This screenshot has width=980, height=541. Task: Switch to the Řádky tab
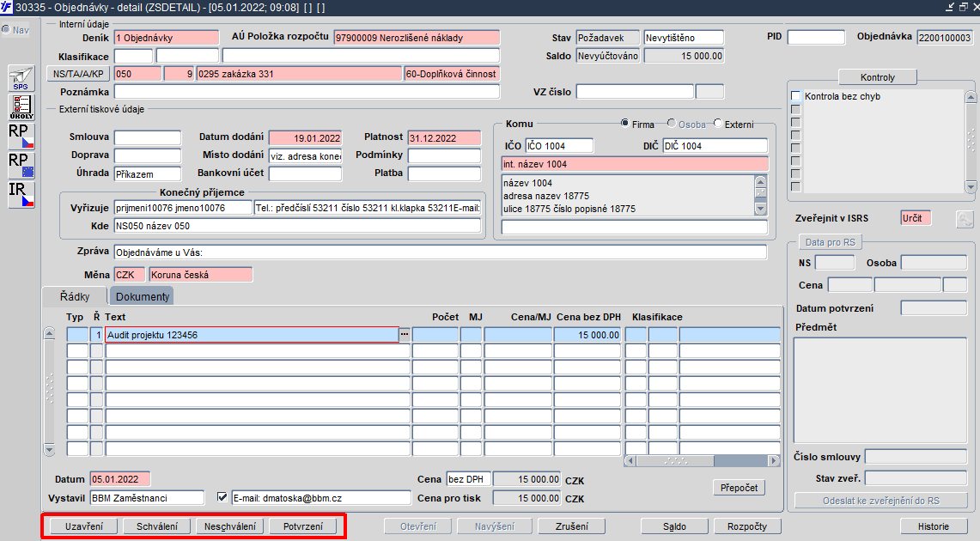(75, 297)
